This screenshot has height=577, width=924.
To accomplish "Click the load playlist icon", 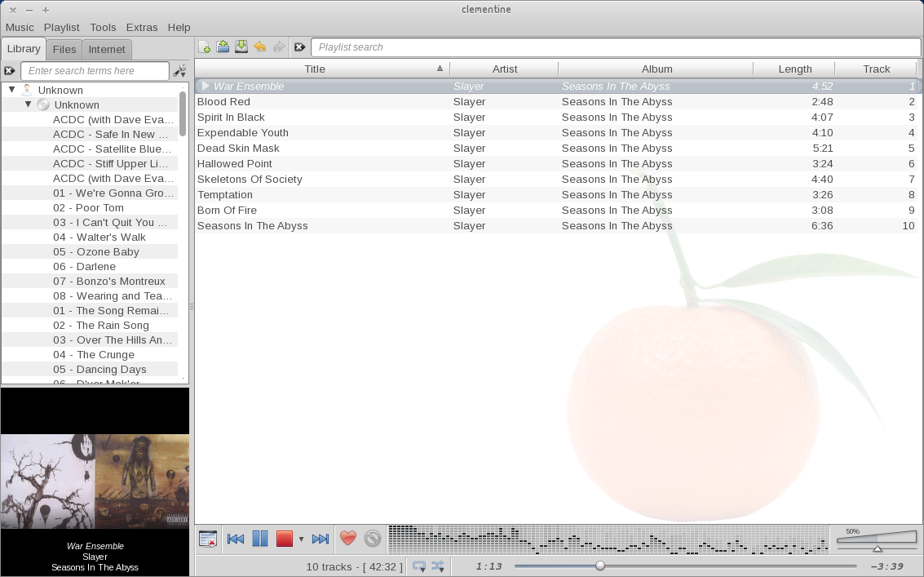I will (x=223, y=47).
